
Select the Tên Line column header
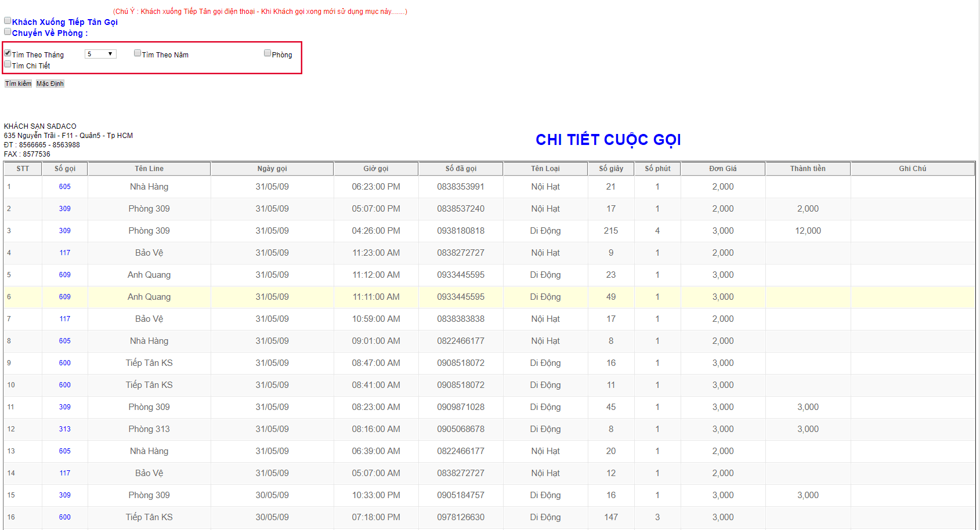coord(149,169)
